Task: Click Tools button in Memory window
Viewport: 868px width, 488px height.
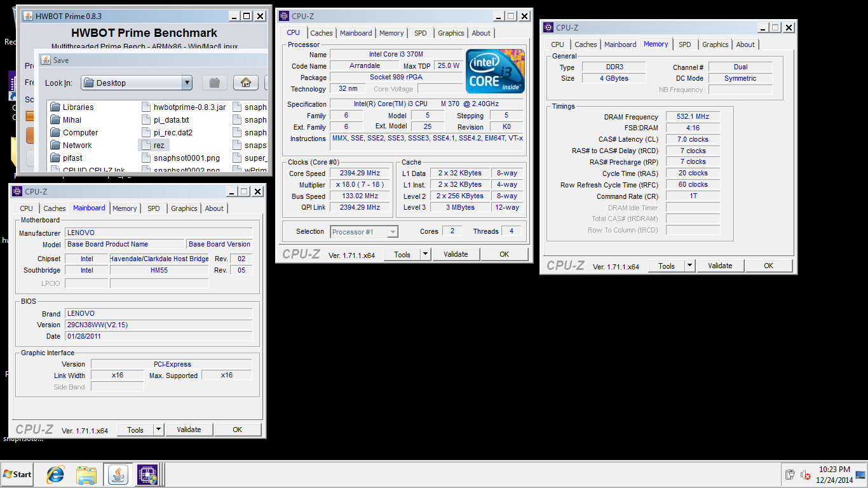Action: [x=667, y=266]
